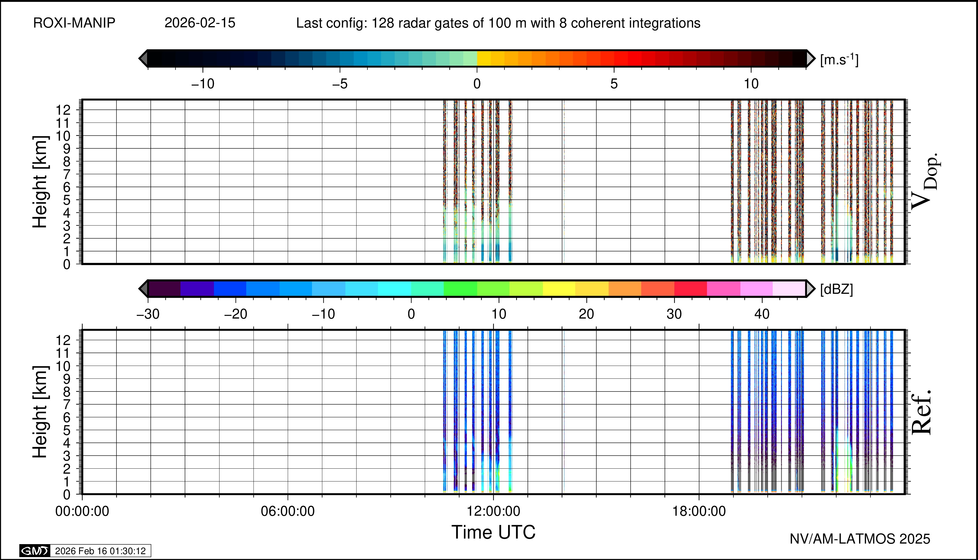978x560 pixels.
Task: Click the 12:00:00 time axis label
Action: (x=493, y=512)
